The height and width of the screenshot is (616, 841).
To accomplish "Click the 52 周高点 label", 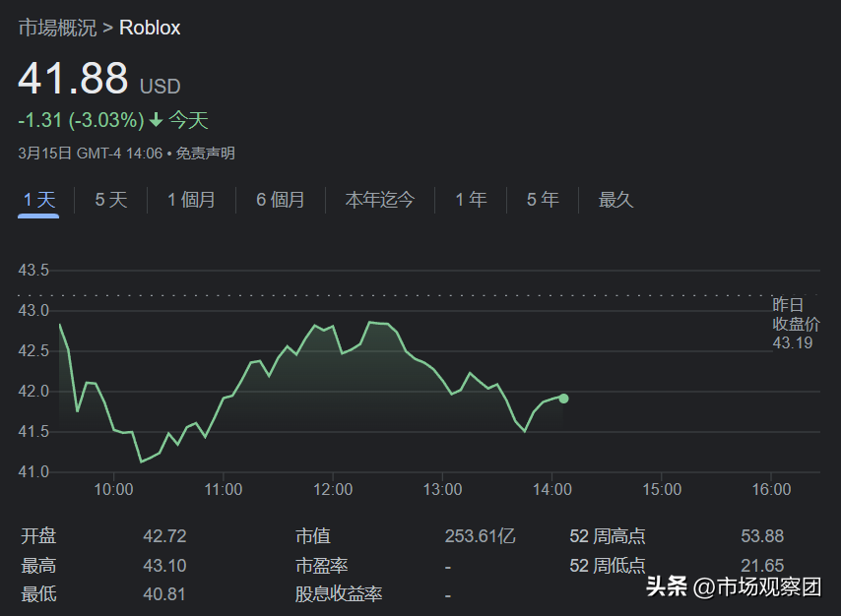I will (608, 536).
